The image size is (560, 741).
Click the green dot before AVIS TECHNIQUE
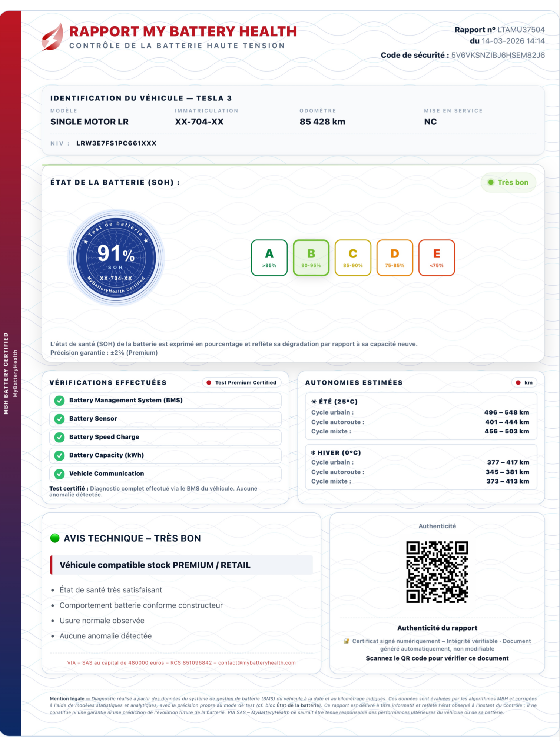55,538
